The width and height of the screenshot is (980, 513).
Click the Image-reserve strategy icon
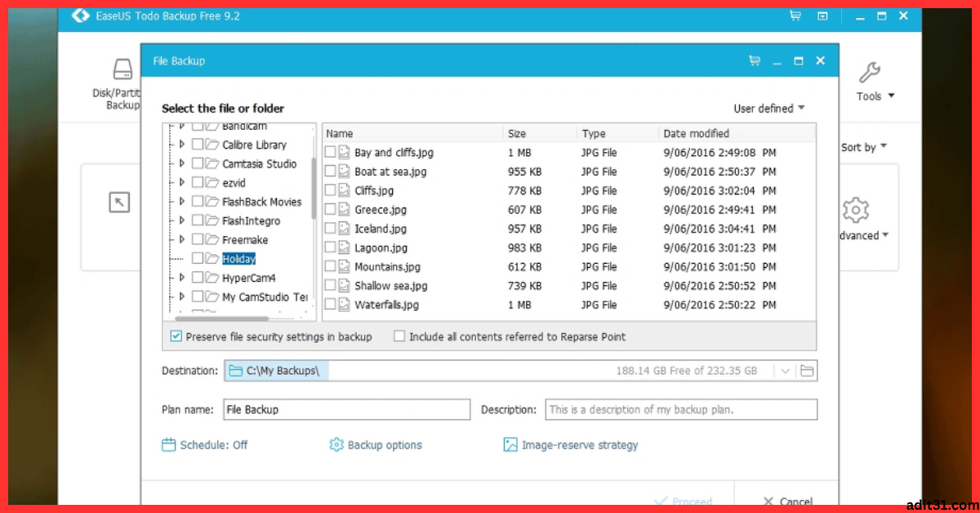510,444
